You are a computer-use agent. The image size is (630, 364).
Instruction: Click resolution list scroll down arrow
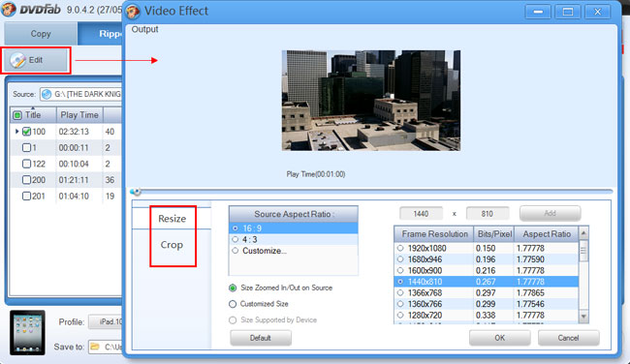coord(583,317)
